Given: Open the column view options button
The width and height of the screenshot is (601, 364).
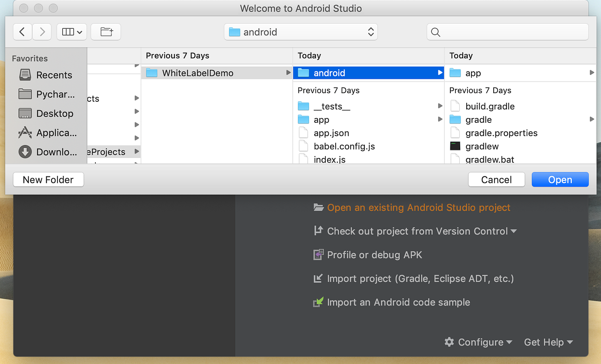Looking at the screenshot, I should 72,32.
